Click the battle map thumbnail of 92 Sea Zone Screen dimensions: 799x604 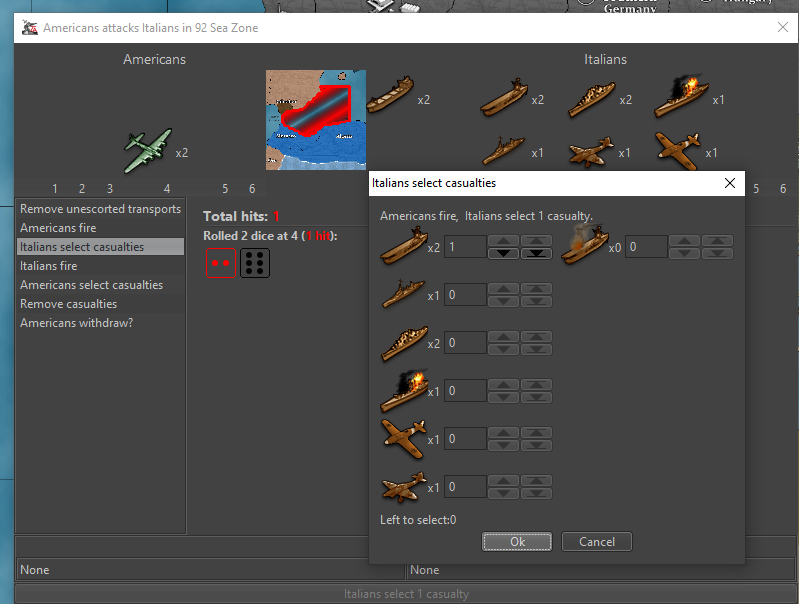[x=316, y=120]
